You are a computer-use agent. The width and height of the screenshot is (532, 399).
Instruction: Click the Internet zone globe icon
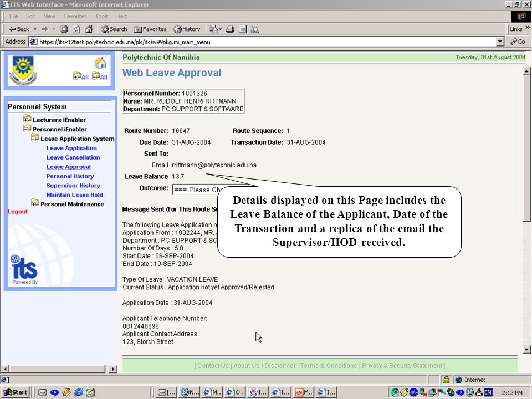click(x=458, y=380)
